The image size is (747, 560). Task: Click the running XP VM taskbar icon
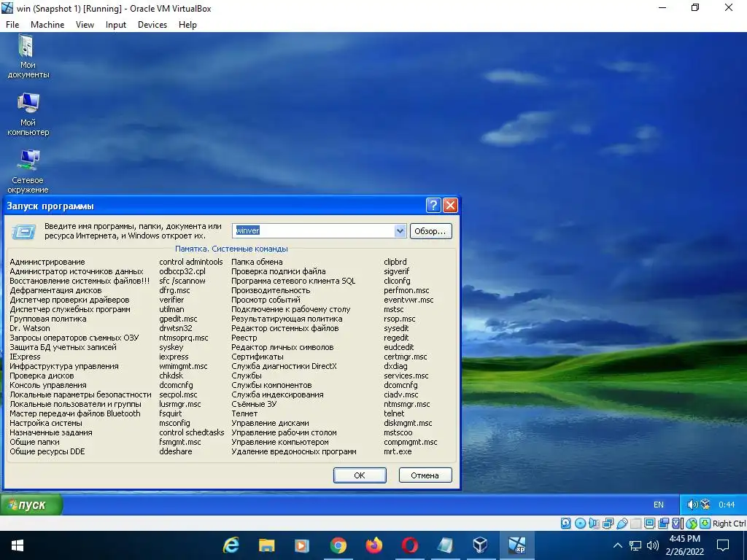click(x=516, y=545)
